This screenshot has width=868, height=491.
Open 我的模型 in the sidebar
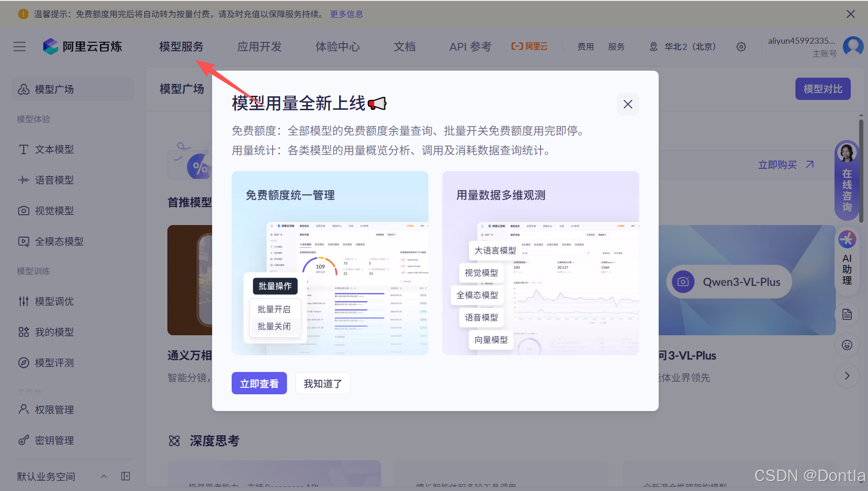click(54, 332)
